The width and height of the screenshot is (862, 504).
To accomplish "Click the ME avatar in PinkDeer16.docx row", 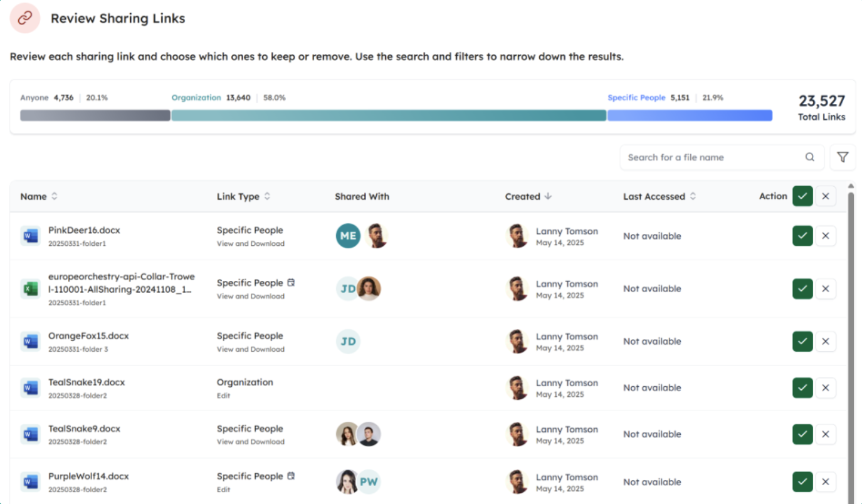I will click(348, 236).
